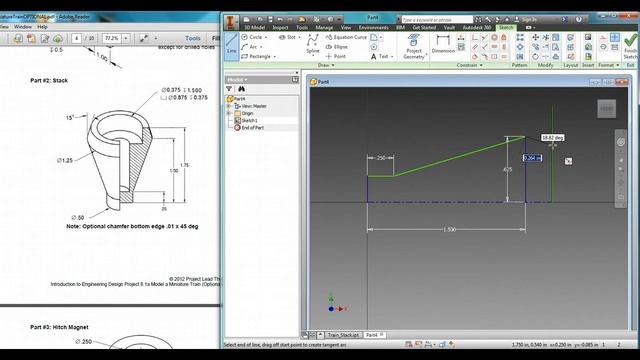Select Rectangular Pattern tool
The width and height of the screenshot is (640, 360).
click(x=520, y=38)
